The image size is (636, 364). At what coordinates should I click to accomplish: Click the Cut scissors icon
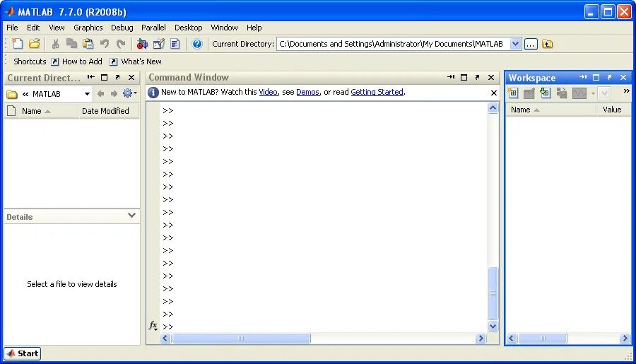[56, 44]
